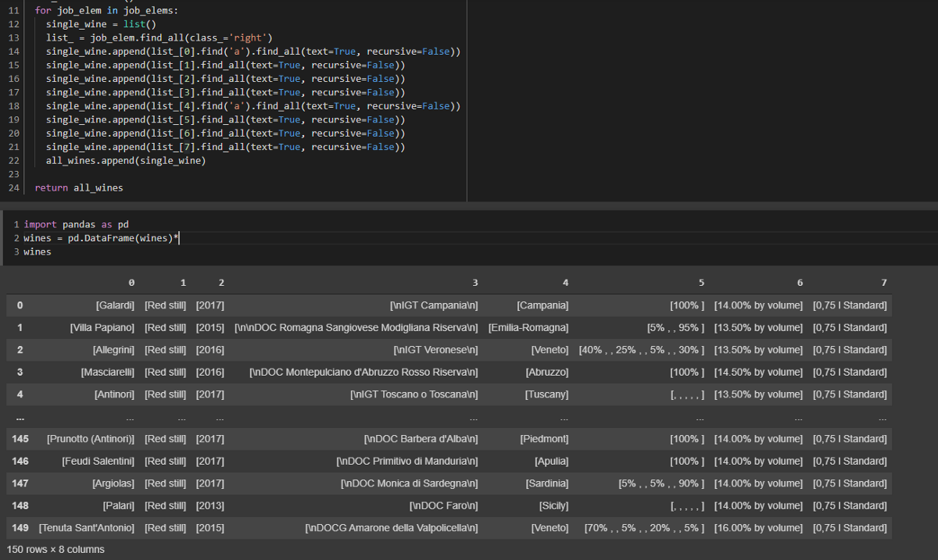Click the 'single_wine = list()' code line

coord(101,23)
